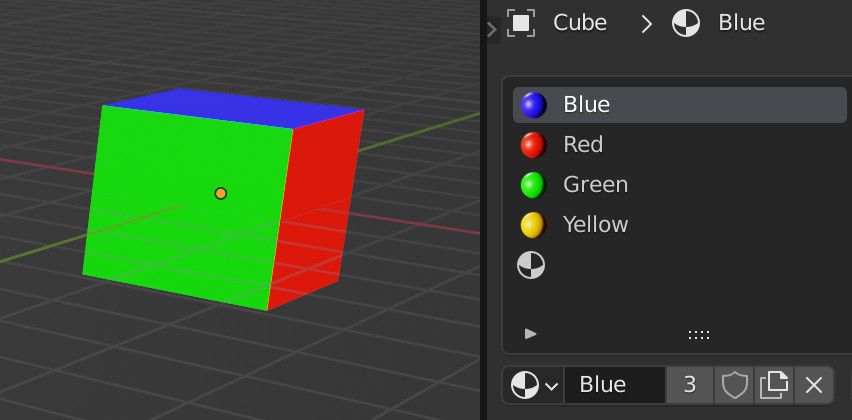Click the yellow sphere material preview icon
852x420 pixels.
(x=533, y=225)
